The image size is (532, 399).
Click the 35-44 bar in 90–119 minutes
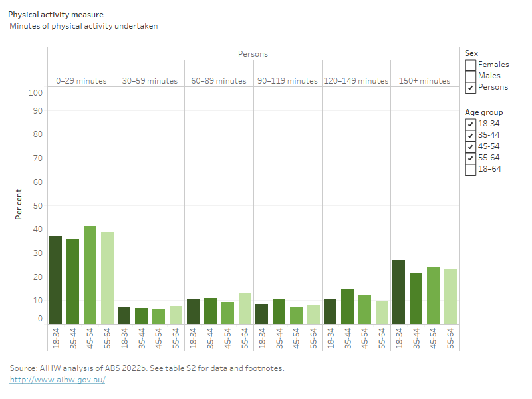[x=279, y=311]
